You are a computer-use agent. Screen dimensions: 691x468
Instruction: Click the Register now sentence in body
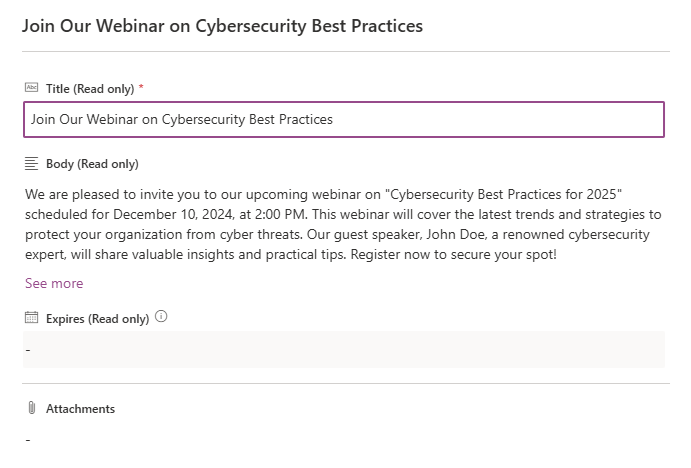pos(453,254)
